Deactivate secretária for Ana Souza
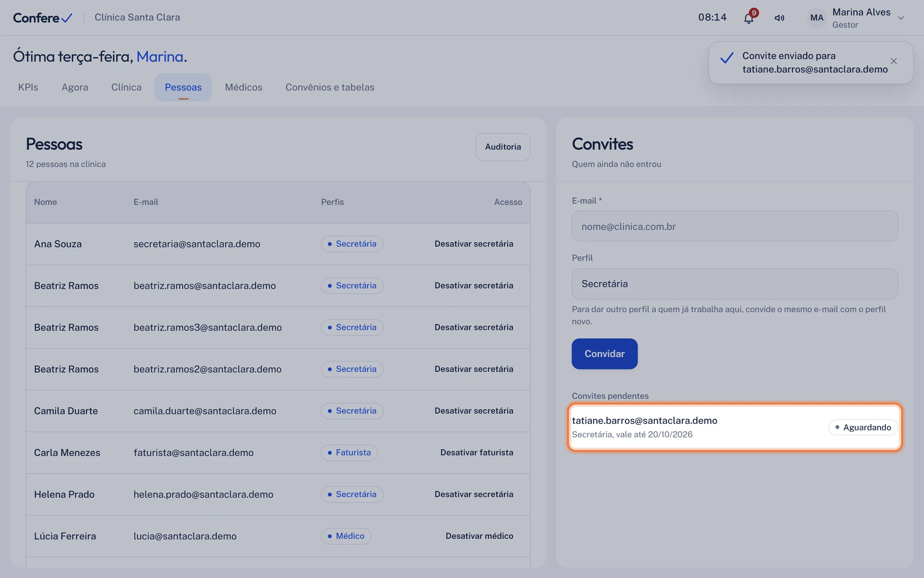924x578 pixels. coord(474,244)
